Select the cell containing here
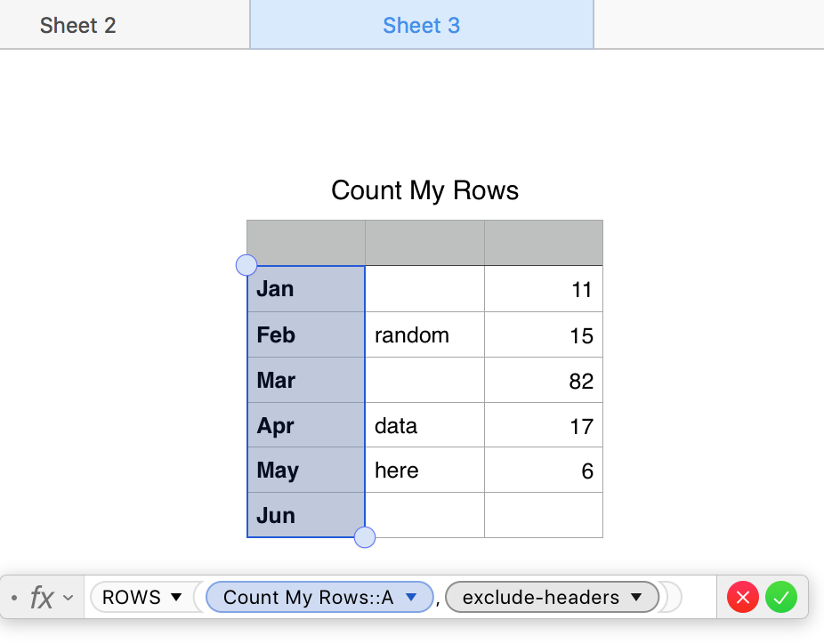 coord(424,471)
